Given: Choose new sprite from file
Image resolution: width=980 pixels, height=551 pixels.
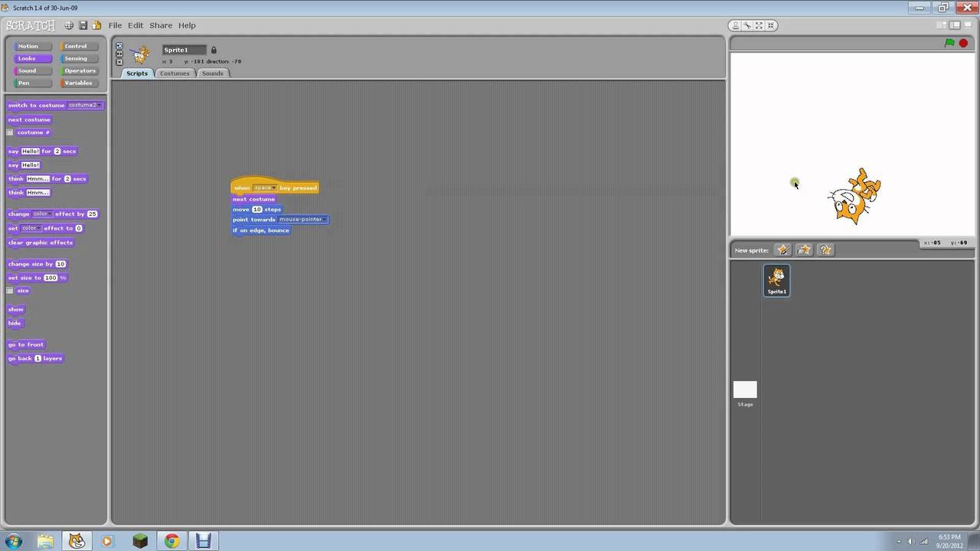Looking at the screenshot, I should tap(804, 250).
